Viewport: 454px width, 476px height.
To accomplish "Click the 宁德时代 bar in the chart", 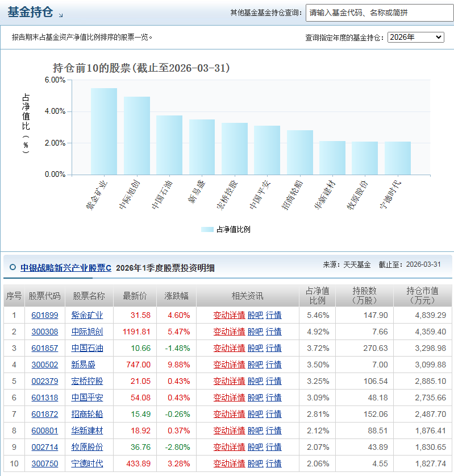I will [398, 158].
